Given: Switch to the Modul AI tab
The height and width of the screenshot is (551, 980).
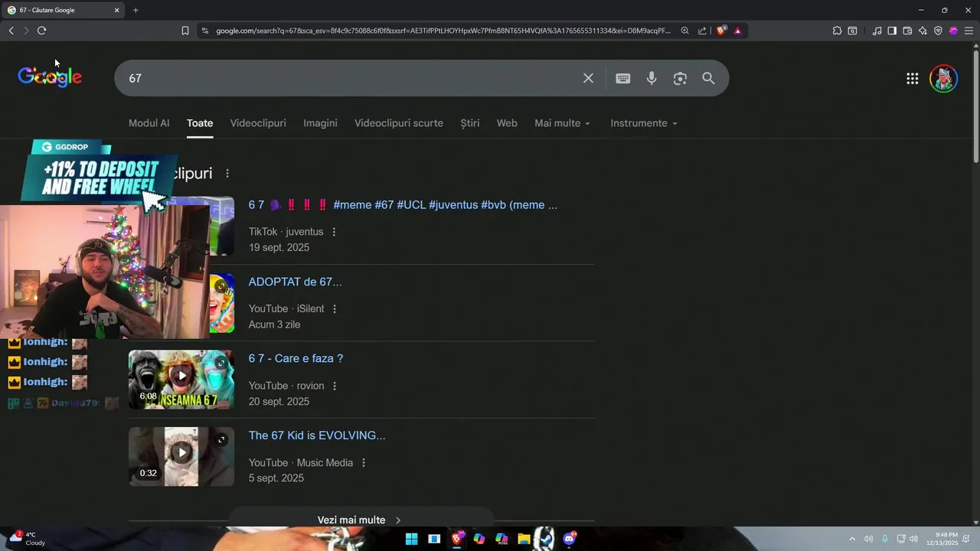Looking at the screenshot, I should coord(149,123).
